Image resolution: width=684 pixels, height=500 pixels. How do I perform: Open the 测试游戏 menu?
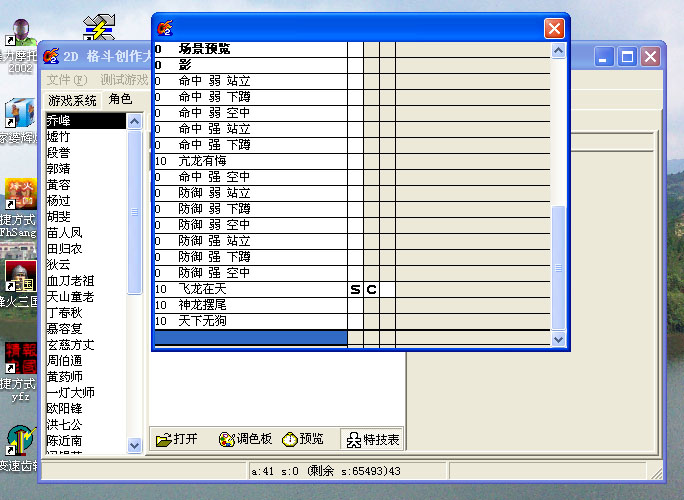124,80
